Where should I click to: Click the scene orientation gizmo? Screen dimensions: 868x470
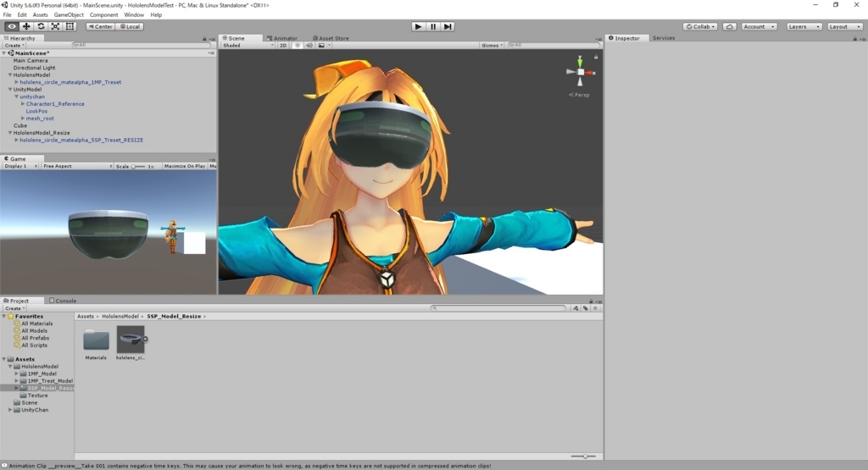(x=580, y=72)
